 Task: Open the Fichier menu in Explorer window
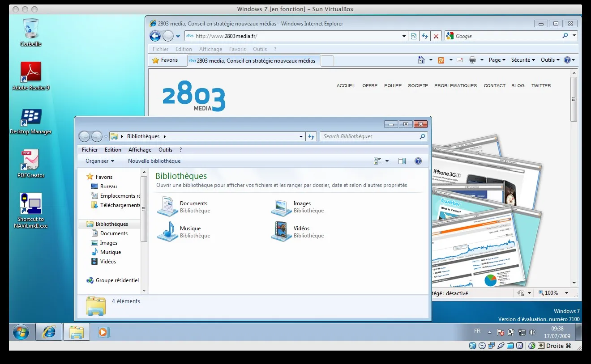click(x=90, y=150)
